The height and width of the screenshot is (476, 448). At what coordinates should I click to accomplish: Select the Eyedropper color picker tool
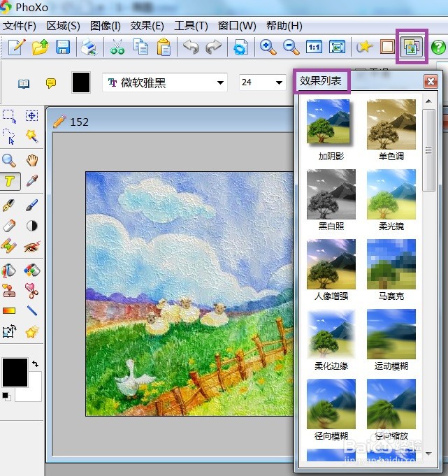coord(31,180)
